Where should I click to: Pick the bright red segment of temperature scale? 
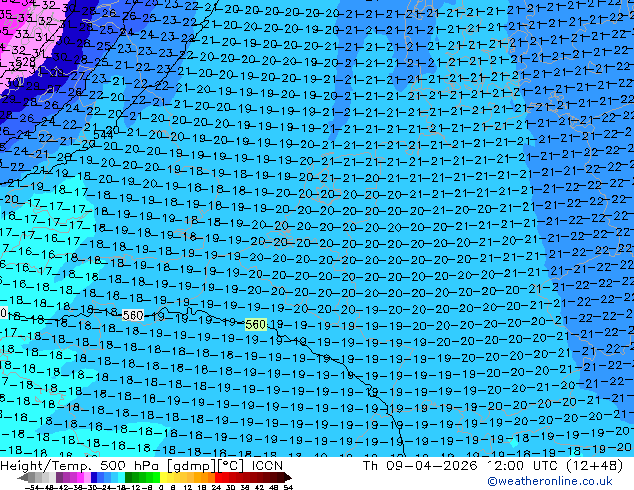click(x=218, y=477)
